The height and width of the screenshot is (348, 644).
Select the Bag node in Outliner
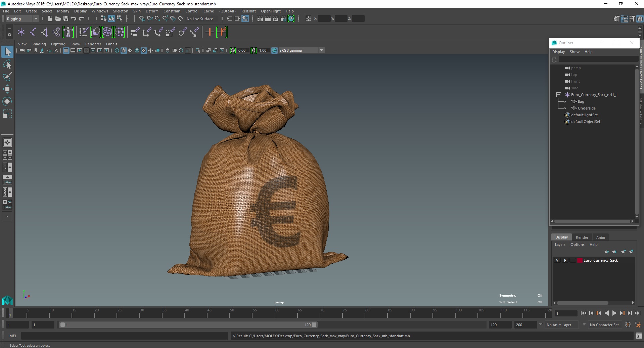click(581, 101)
